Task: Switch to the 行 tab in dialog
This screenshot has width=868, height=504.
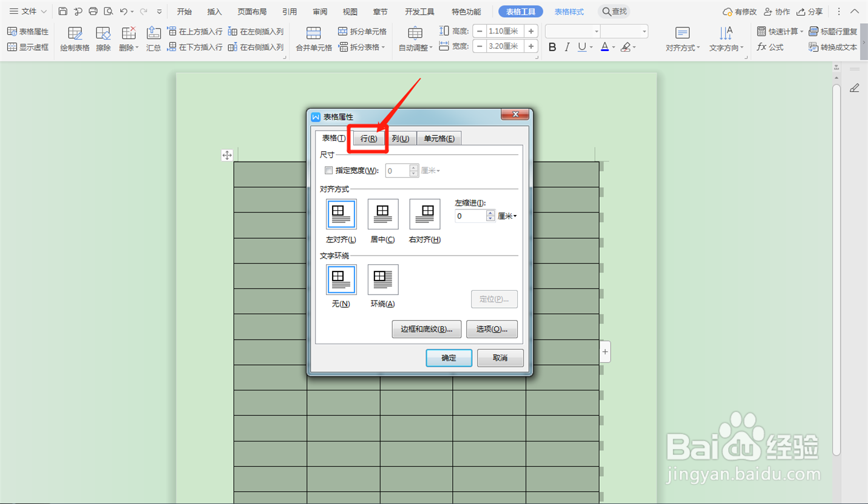Action: click(368, 138)
